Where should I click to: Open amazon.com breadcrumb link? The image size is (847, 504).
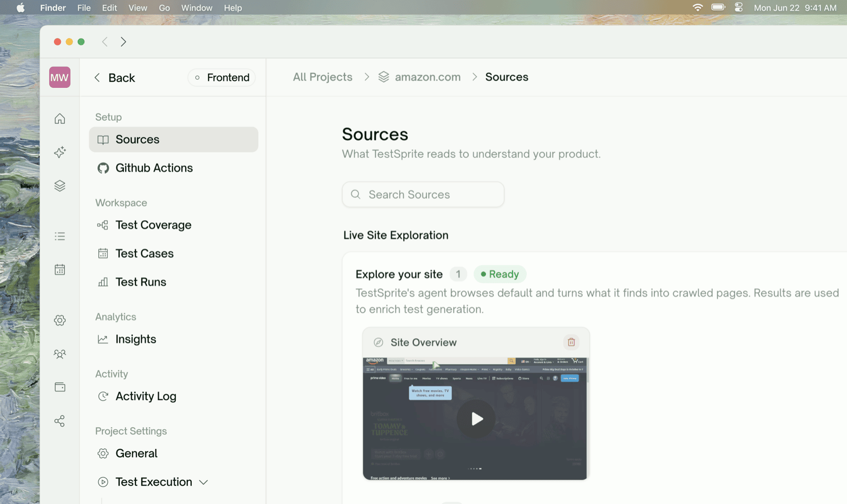click(x=420, y=77)
